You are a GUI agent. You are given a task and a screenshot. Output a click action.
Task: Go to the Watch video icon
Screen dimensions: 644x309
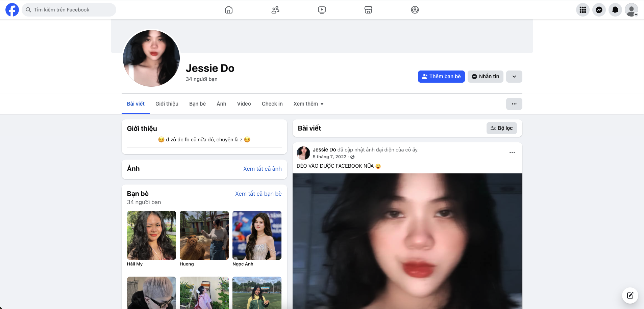point(322,10)
